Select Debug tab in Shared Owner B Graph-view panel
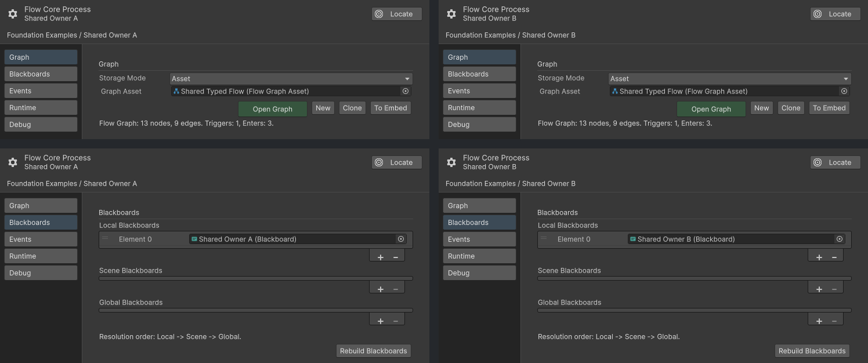868x363 pixels. coord(479,124)
